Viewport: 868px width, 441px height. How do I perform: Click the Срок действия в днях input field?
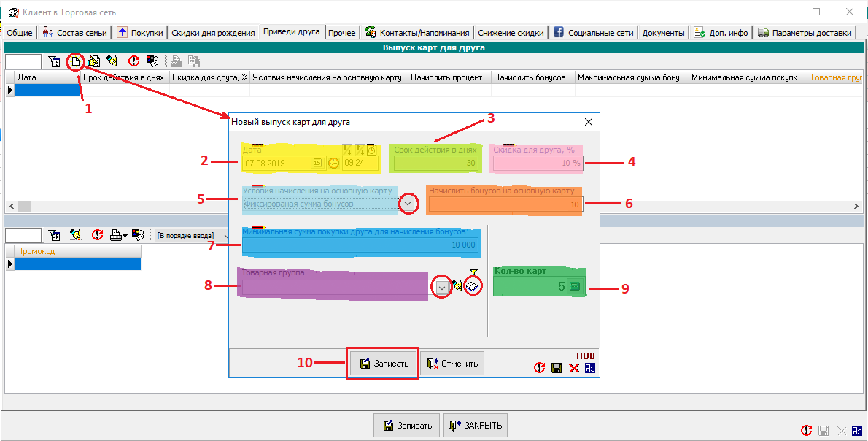click(435, 163)
